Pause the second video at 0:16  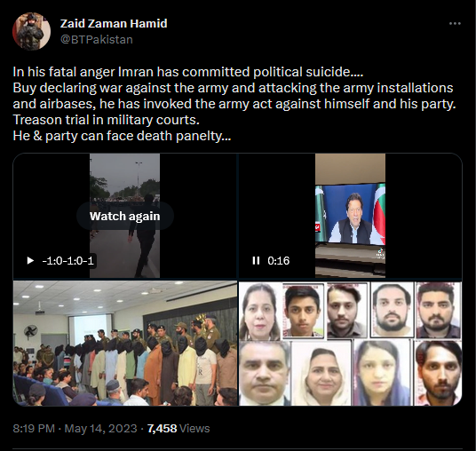pos(256,261)
